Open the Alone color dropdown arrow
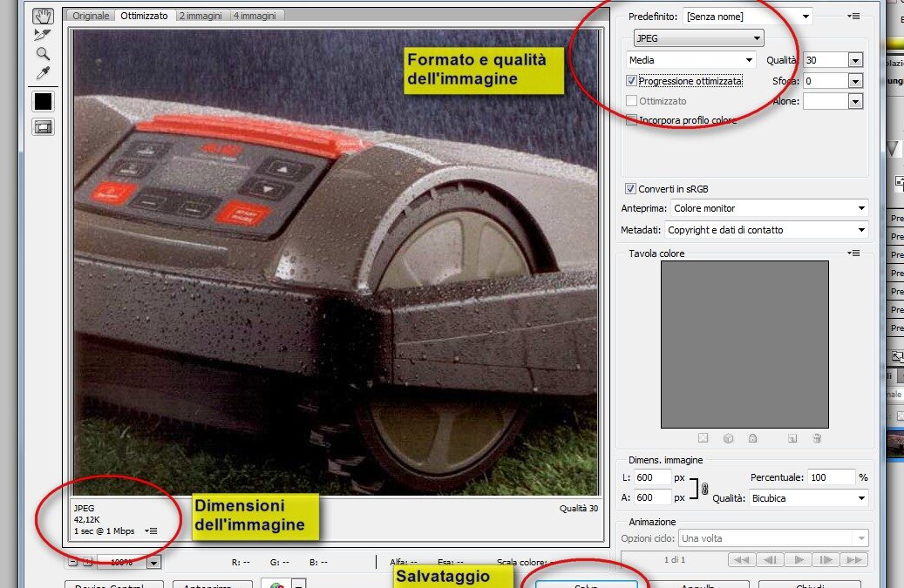 855,101
